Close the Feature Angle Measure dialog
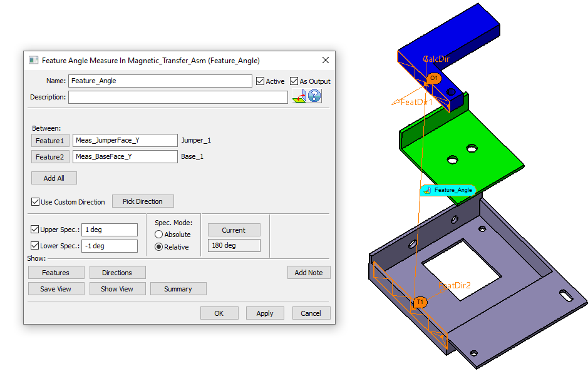The image size is (588, 374). click(326, 60)
